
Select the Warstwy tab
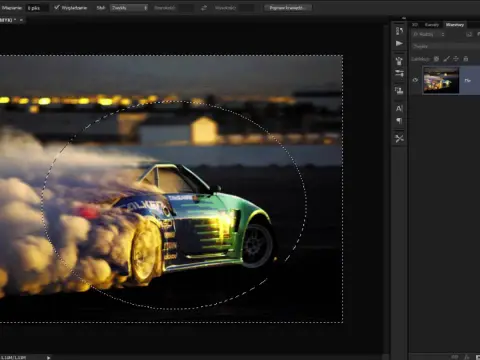click(x=455, y=25)
